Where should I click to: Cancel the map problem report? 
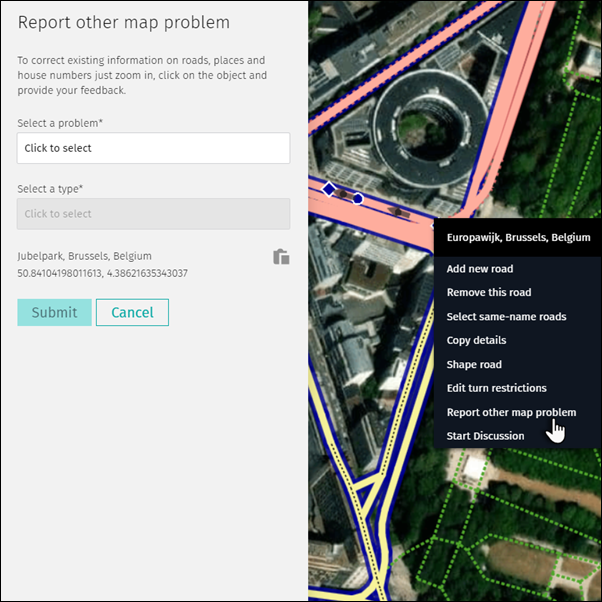[x=132, y=312]
